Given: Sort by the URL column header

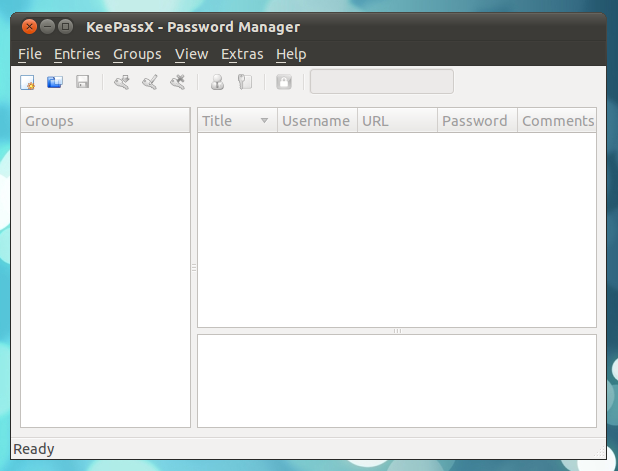Looking at the screenshot, I should pos(397,121).
